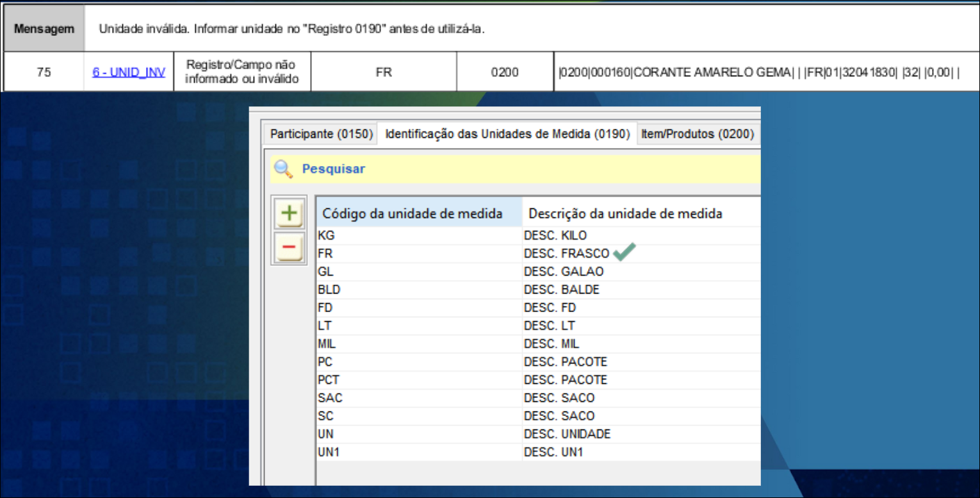
Task: Select the SAC unit code cell
Action: click(x=419, y=398)
